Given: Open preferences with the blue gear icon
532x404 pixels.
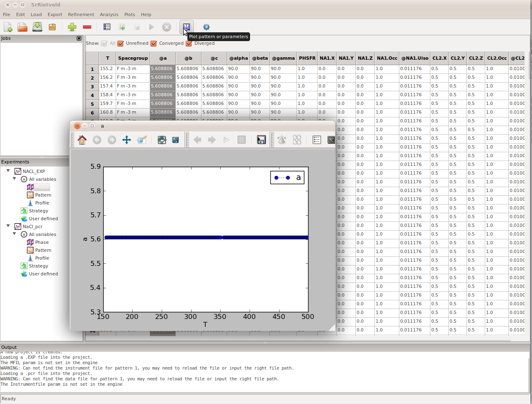Looking at the screenshot, I should click(x=206, y=27).
